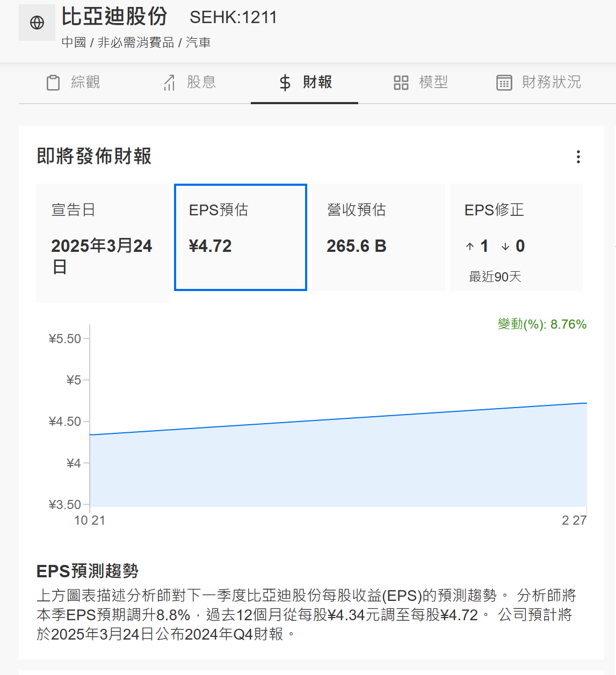This screenshot has width=616, height=675.
Task: Click the ¥3.50 y-axis label
Action: tap(65, 504)
